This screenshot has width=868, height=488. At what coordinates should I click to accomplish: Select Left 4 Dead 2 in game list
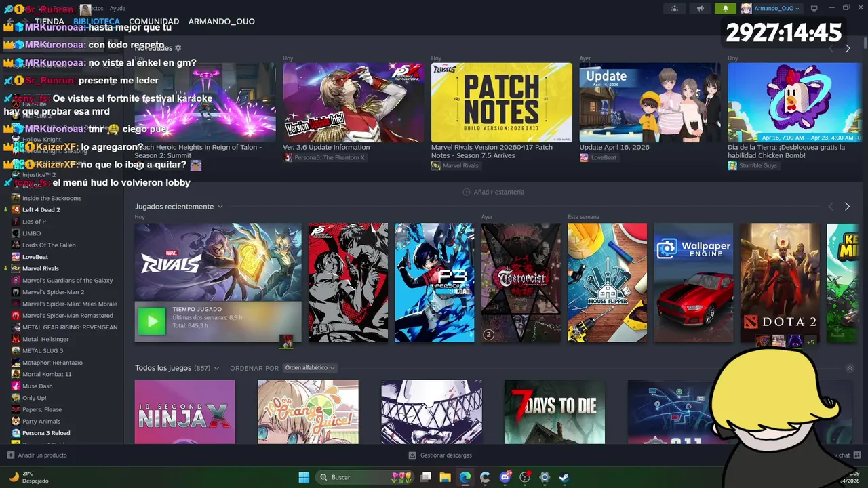41,210
